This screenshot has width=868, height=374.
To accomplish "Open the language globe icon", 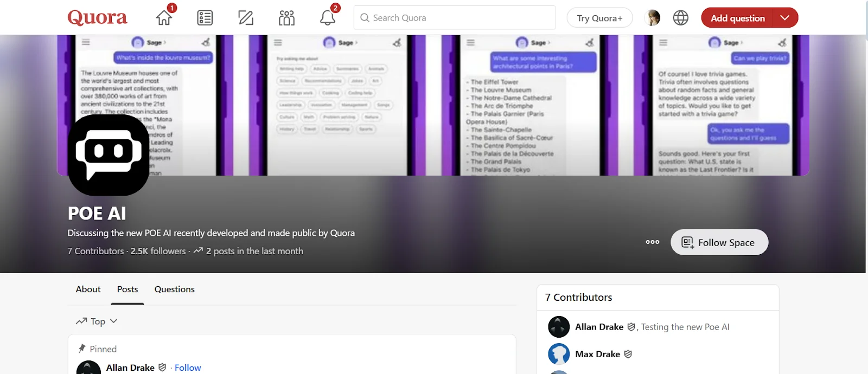I will tap(681, 18).
